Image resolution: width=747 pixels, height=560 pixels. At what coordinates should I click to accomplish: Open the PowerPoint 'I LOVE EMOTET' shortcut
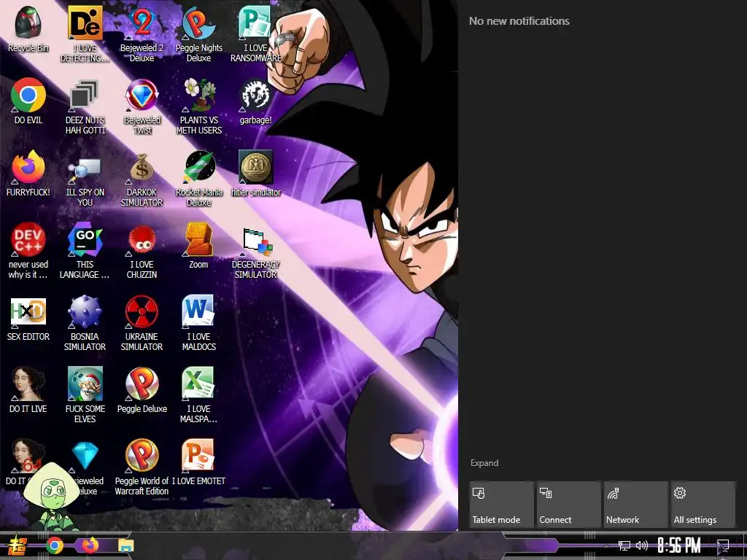(x=198, y=463)
